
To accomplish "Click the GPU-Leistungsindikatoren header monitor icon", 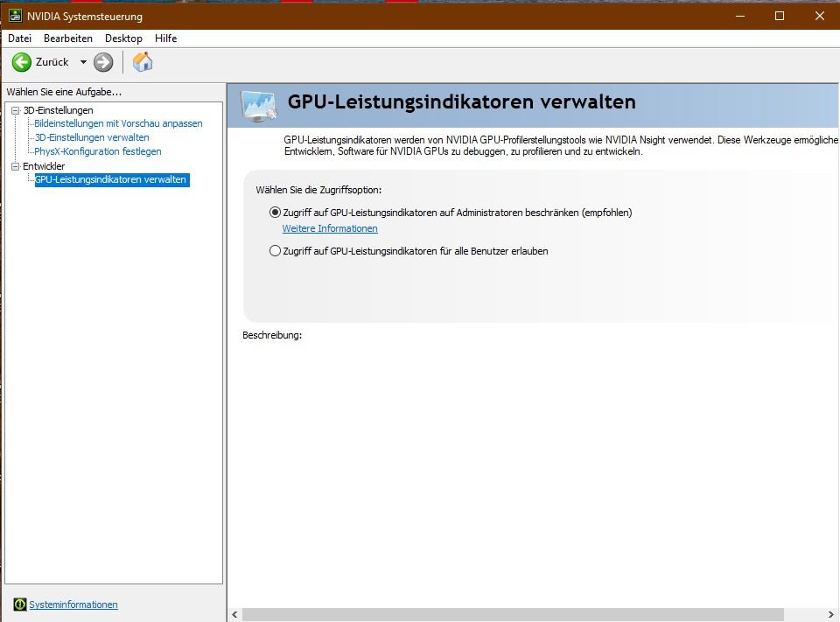I will pyautogui.click(x=259, y=106).
